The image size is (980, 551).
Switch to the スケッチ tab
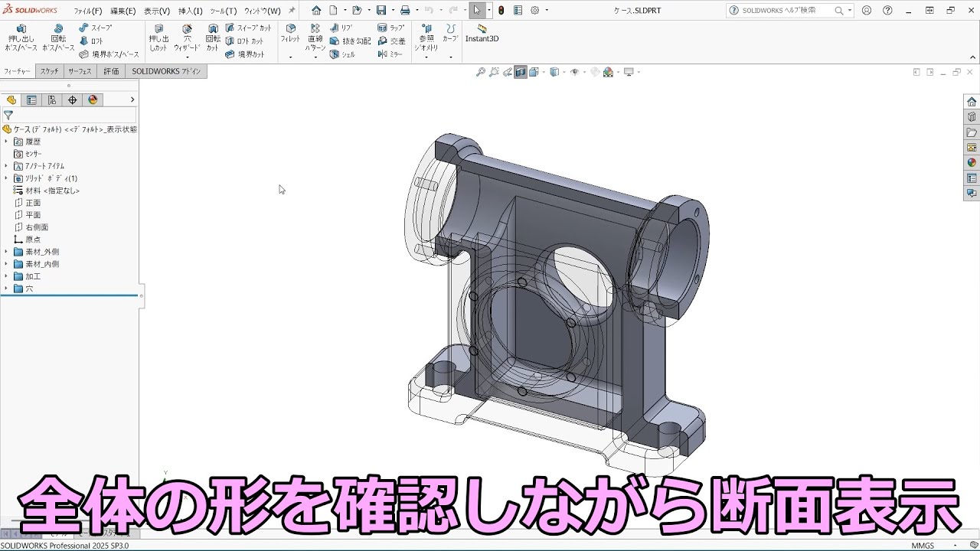[49, 71]
